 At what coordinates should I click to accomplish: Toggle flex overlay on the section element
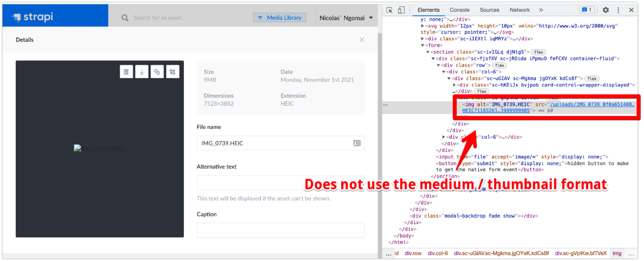(x=538, y=52)
